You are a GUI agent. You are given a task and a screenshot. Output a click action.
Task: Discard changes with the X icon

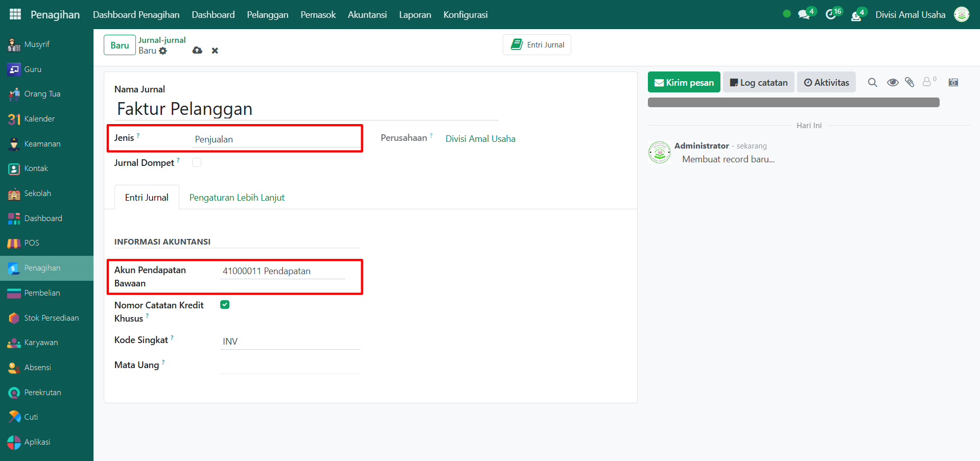[215, 51]
